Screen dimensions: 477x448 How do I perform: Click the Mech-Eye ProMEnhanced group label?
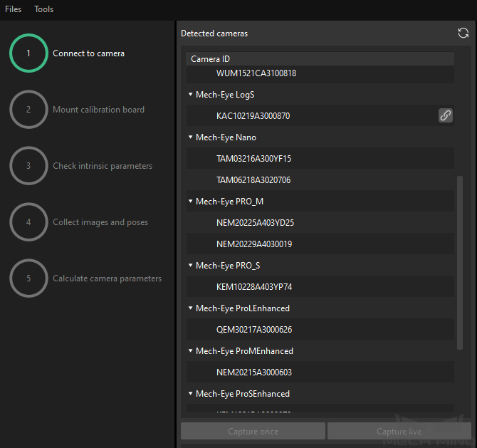click(x=244, y=351)
